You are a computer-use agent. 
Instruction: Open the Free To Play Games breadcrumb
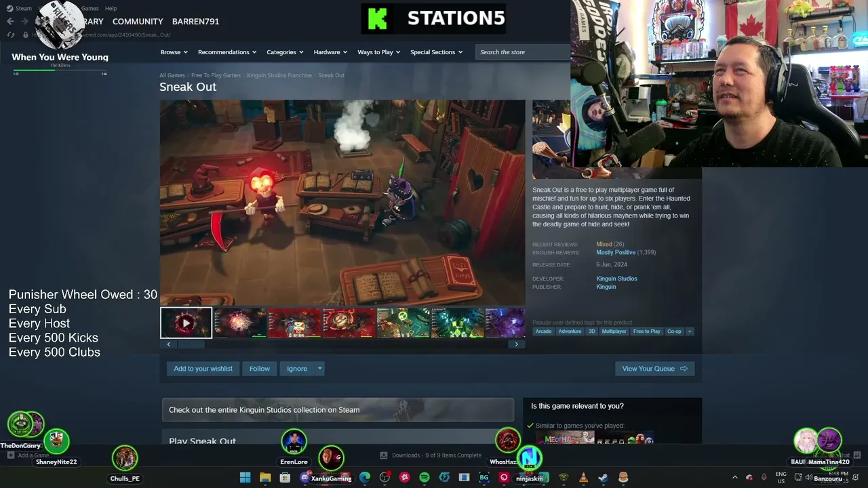coord(216,75)
